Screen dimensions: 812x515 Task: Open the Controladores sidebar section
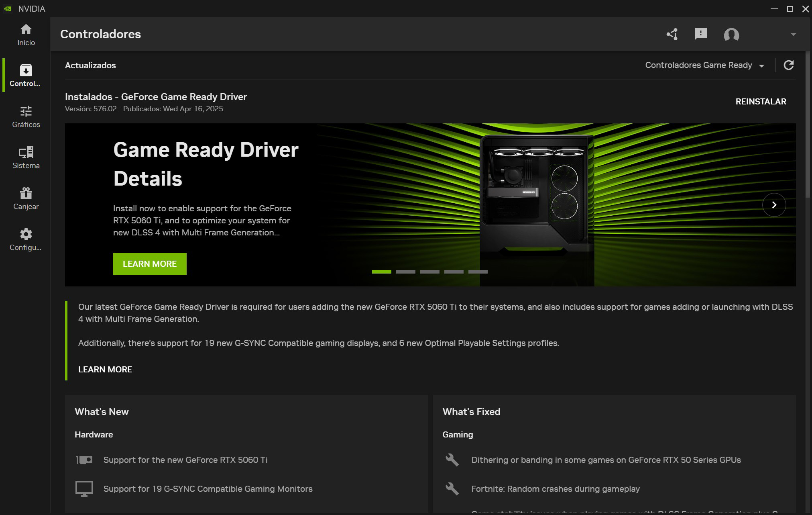tap(26, 76)
